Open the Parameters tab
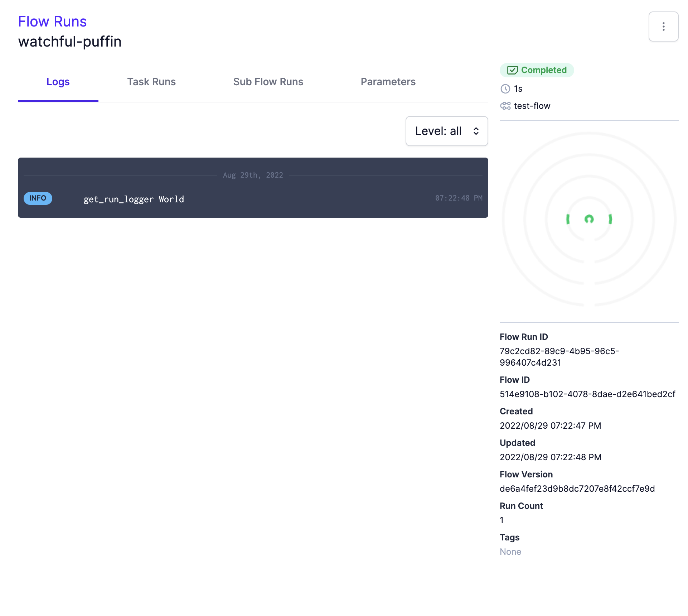This screenshot has width=688, height=616. pos(388,82)
